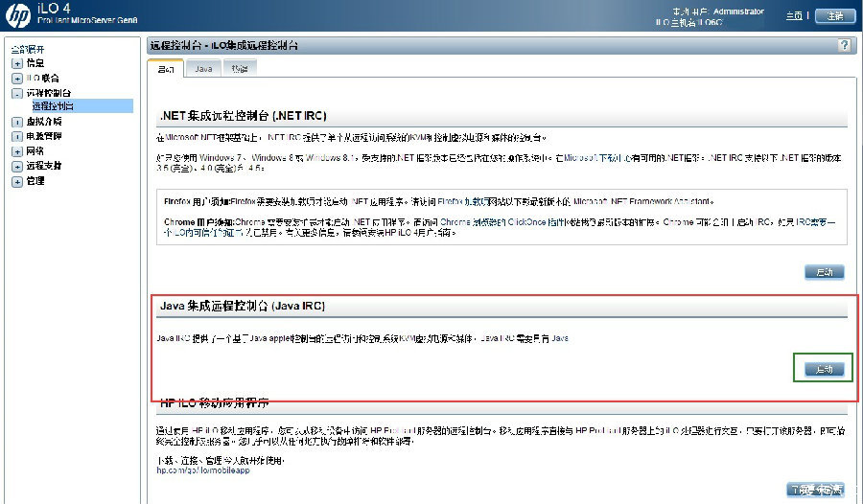The width and height of the screenshot is (863, 504).
Task: Click the 'Administrator' user name text
Action: [x=738, y=11]
